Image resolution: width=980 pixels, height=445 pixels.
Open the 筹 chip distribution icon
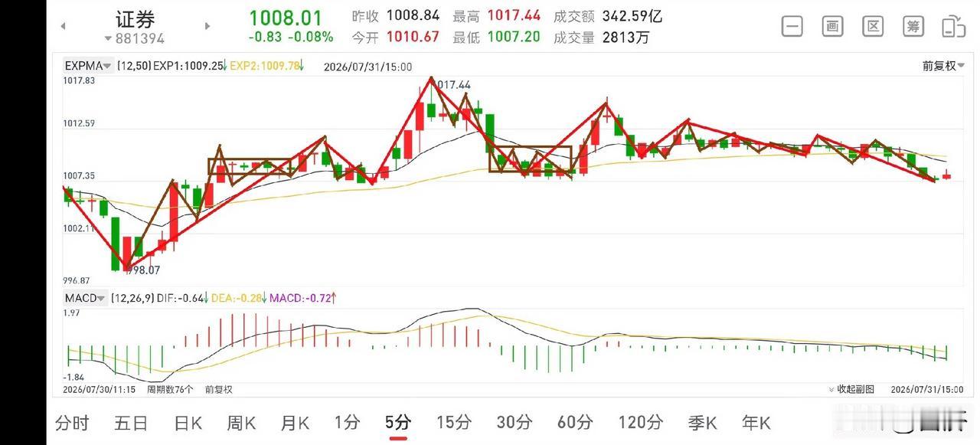[913, 26]
